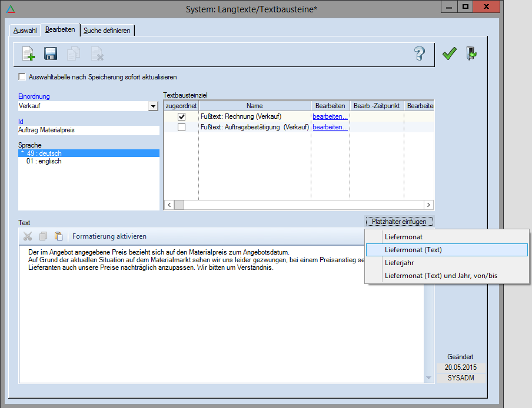Open the Einordnung dropdown arrow
Screen dimensions: 532x408
click(x=154, y=106)
